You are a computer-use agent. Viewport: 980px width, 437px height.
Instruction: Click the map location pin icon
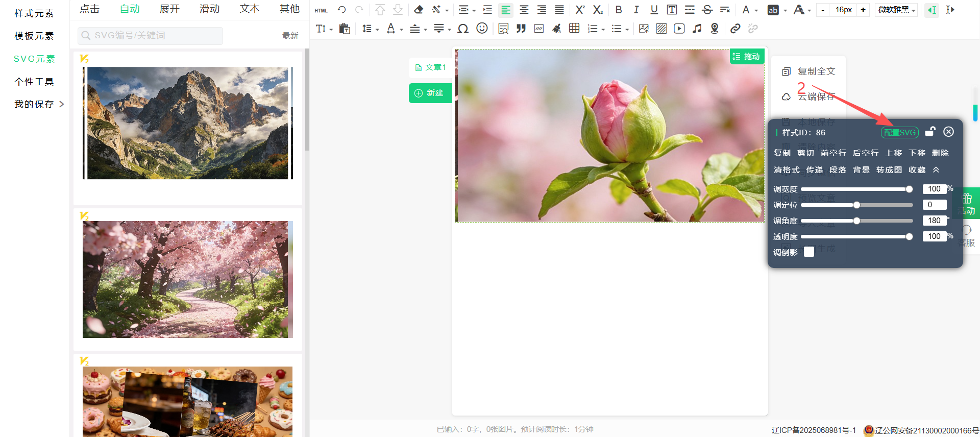coord(715,29)
